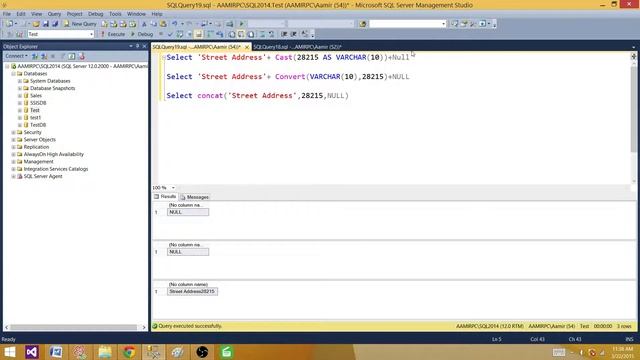Click the Debug button in toolbar

click(142, 34)
